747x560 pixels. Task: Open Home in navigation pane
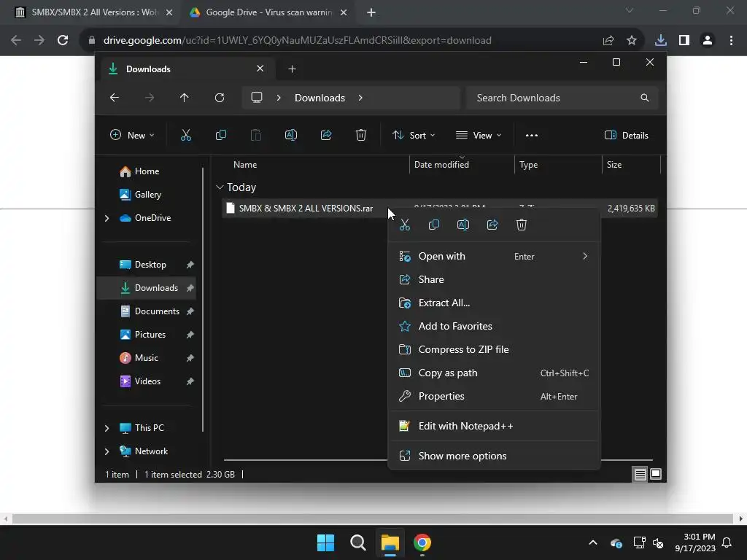[147, 171]
